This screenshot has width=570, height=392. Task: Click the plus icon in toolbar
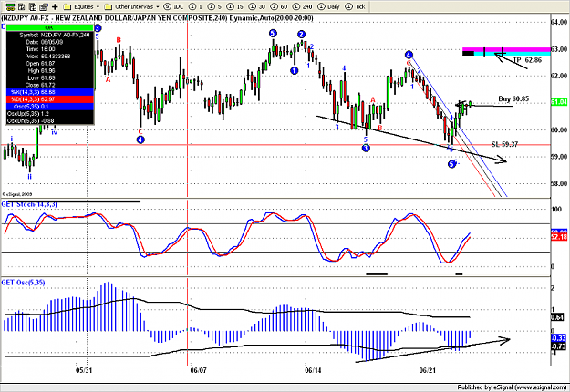point(55,6)
